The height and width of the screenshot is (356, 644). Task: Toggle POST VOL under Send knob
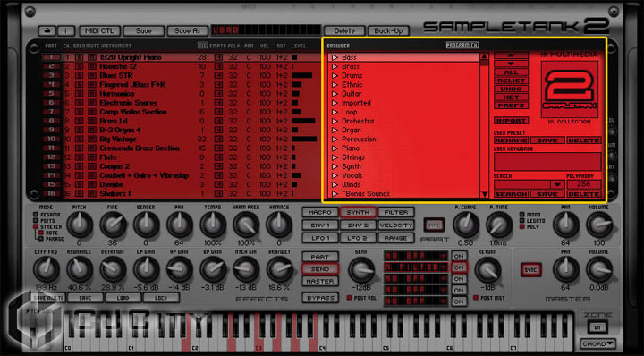349,298
